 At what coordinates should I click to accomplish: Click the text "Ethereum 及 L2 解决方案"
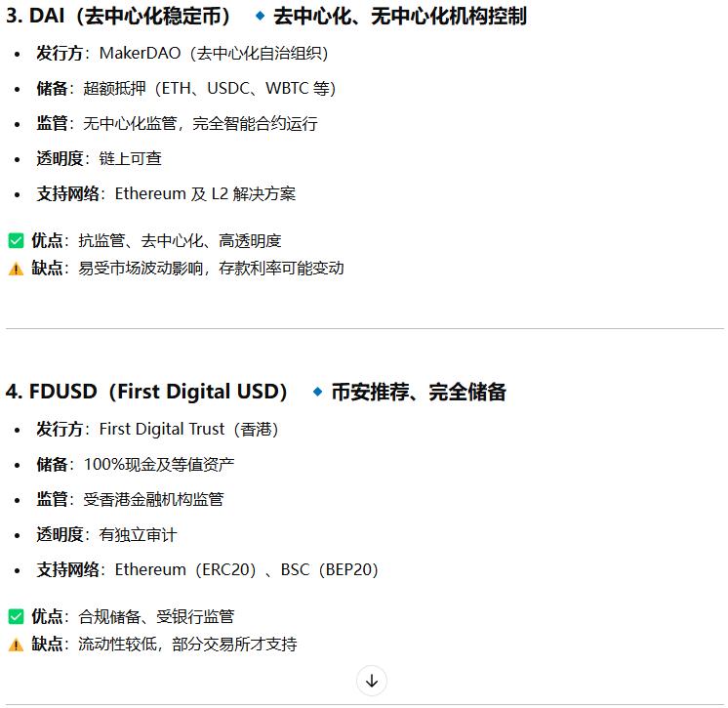point(205,193)
